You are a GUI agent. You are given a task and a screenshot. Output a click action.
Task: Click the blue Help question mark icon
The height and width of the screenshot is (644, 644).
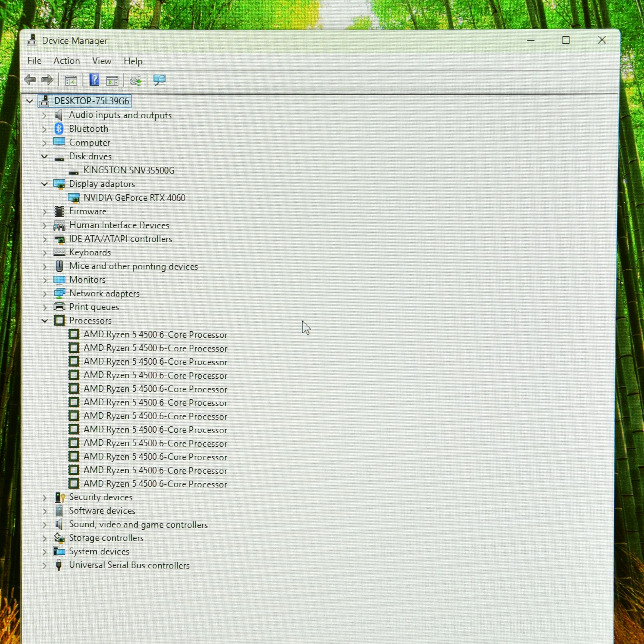pos(94,80)
